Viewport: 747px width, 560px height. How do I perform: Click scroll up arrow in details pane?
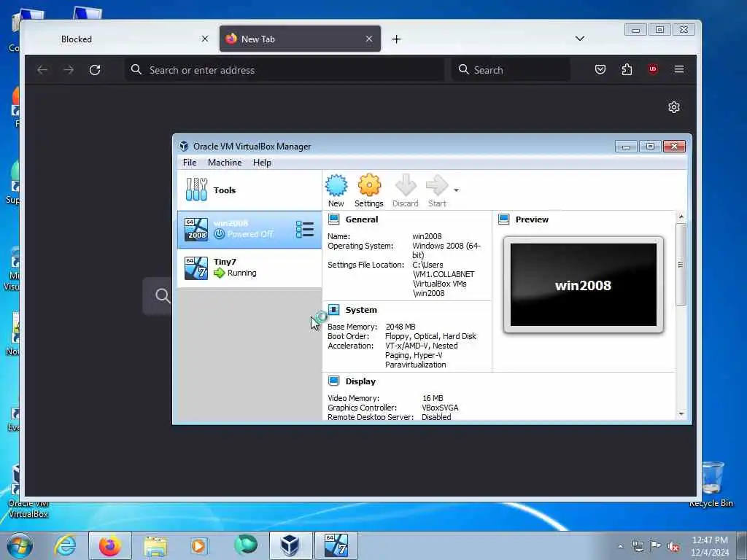click(x=681, y=217)
